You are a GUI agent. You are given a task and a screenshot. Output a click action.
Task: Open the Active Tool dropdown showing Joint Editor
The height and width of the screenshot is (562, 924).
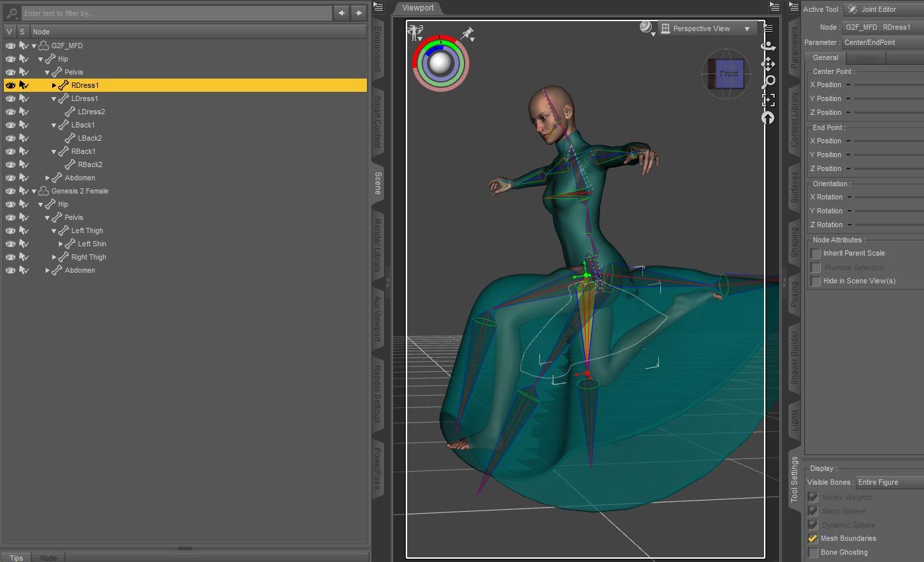pyautogui.click(x=884, y=9)
